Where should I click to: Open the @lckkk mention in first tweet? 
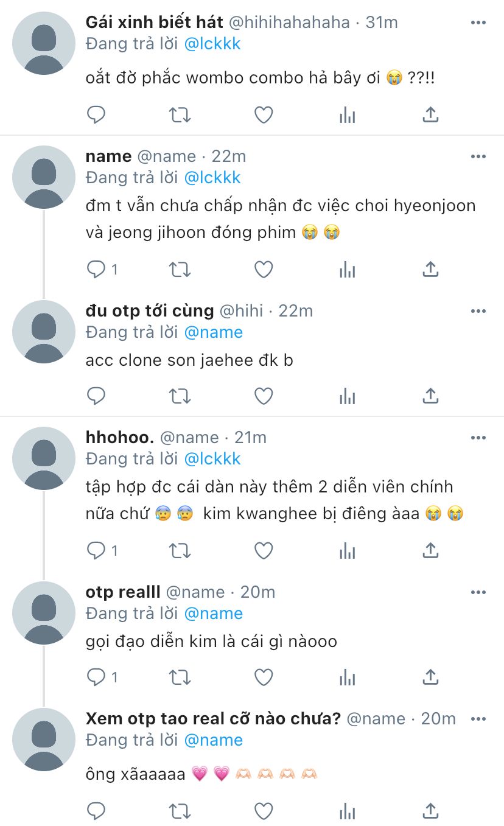pyautogui.click(x=212, y=44)
